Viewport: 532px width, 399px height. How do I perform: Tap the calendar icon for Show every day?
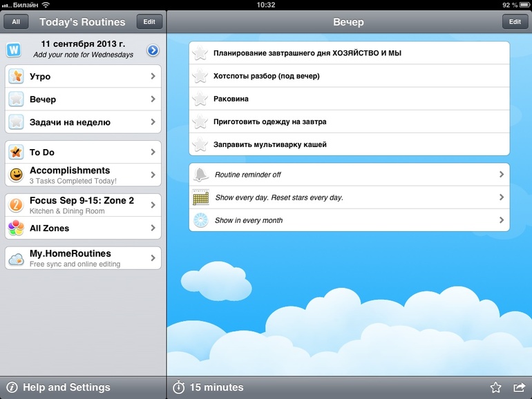click(200, 197)
